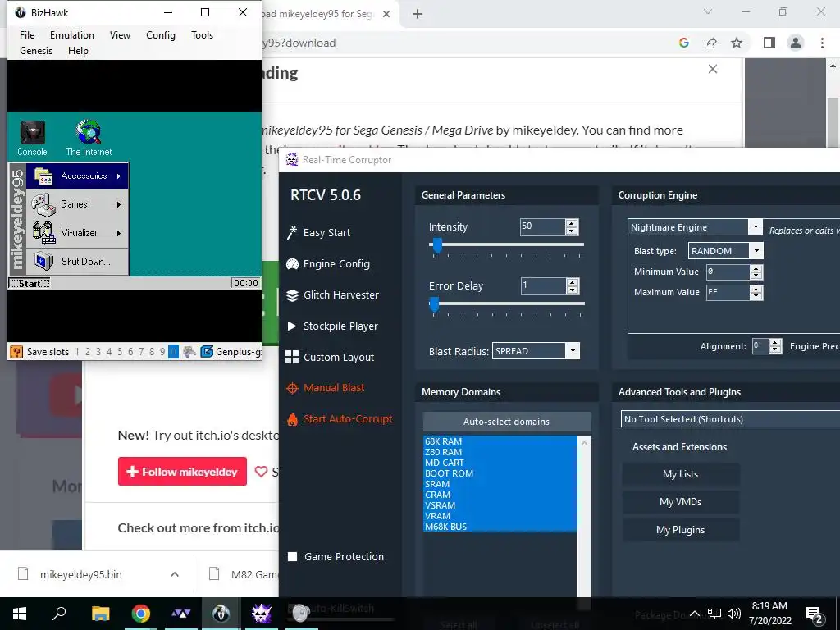
Task: Open Chrome's three-dot menu
Action: coord(822,43)
